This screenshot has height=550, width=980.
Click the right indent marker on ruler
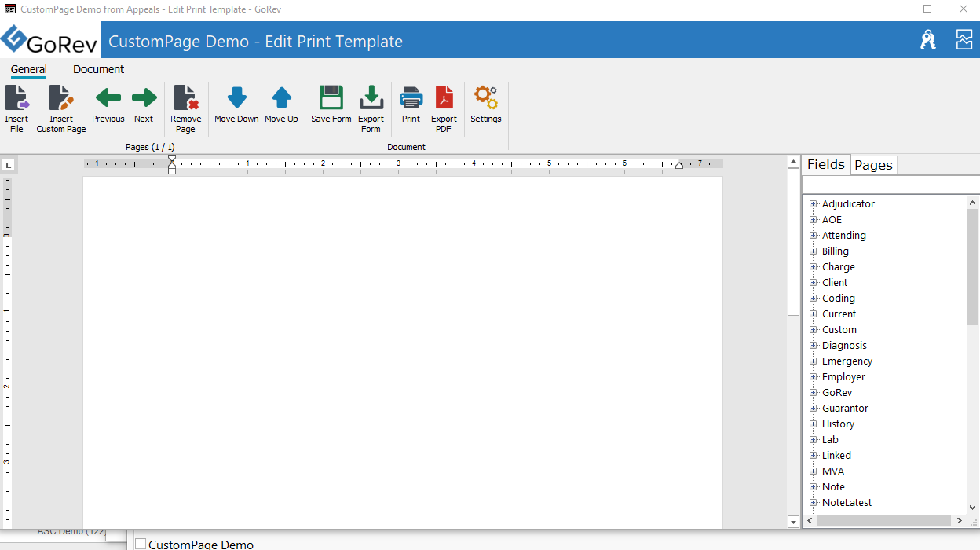(x=679, y=166)
